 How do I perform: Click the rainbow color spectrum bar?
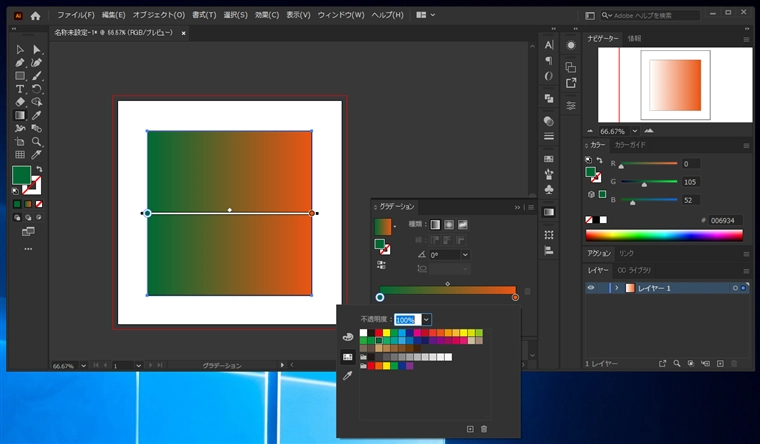point(664,235)
